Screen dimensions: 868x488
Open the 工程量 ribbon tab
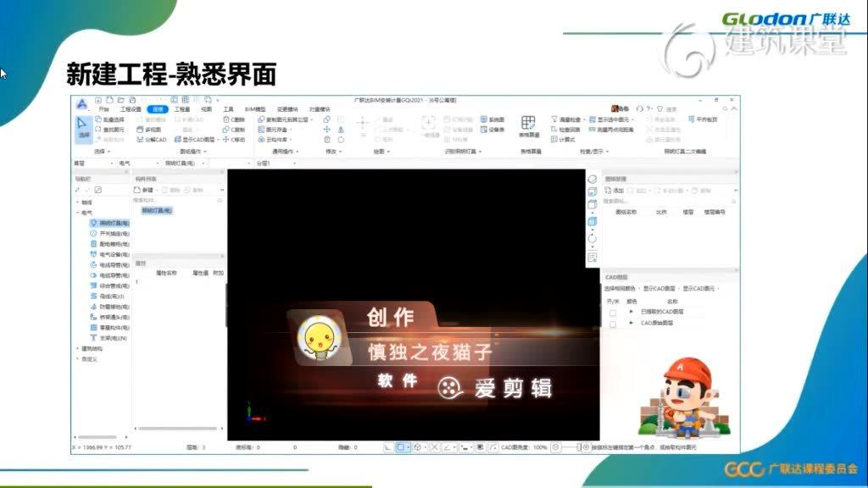click(182, 109)
